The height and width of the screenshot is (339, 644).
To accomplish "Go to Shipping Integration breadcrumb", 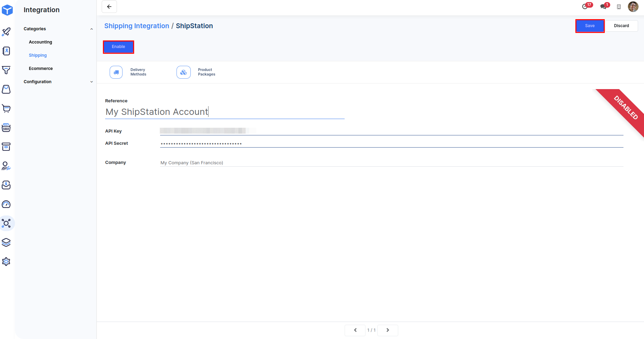I will (x=136, y=26).
